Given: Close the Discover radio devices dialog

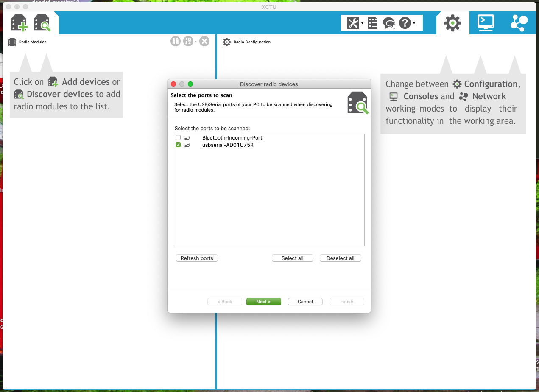Looking at the screenshot, I should tap(173, 84).
